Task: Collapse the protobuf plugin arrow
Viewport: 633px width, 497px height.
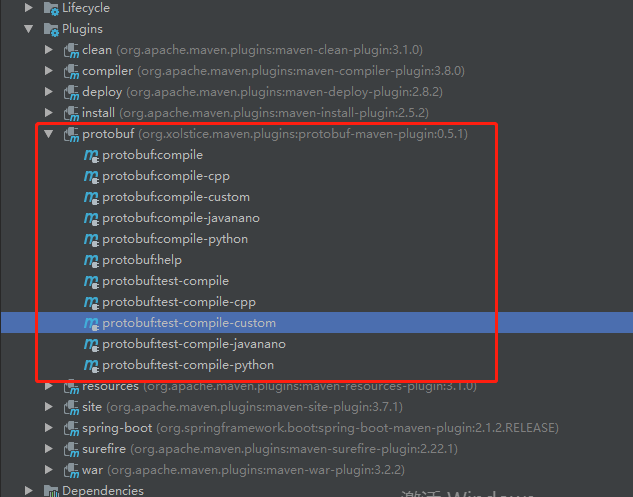Action: (49, 134)
